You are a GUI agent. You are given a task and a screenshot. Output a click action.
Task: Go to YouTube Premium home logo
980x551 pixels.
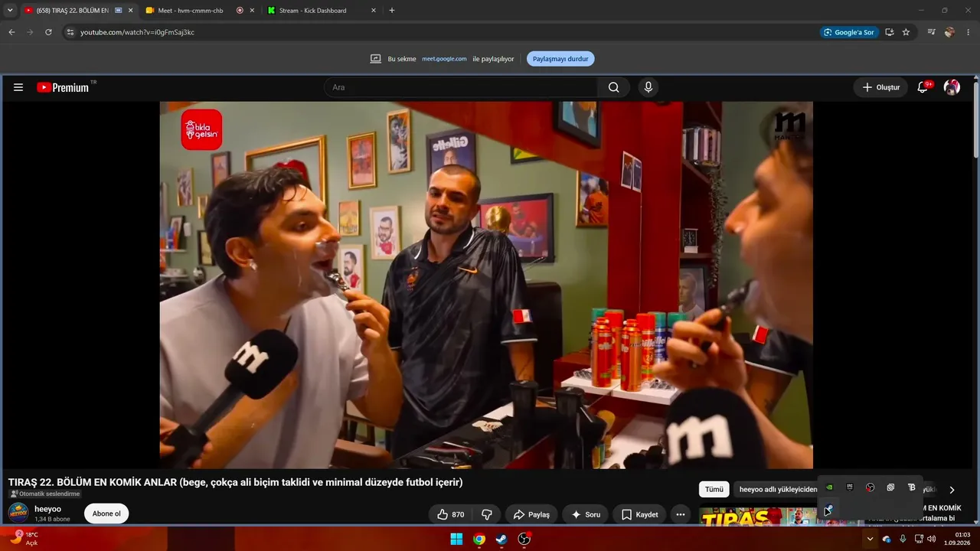(x=63, y=87)
